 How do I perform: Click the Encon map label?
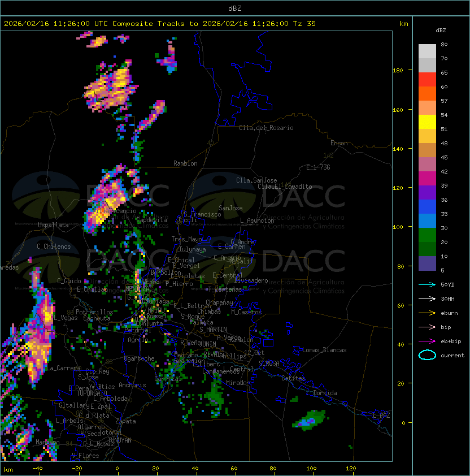point(339,143)
